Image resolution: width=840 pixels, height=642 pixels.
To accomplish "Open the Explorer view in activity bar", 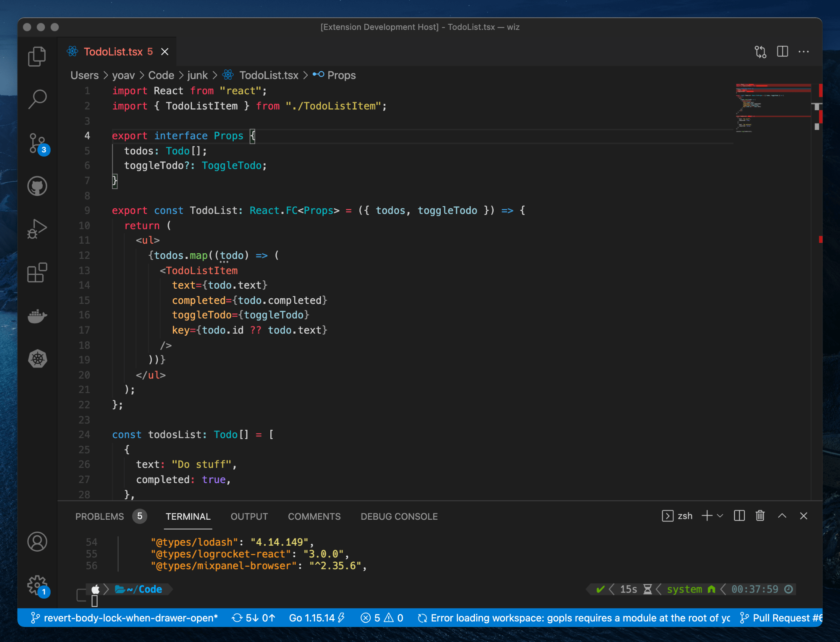I will [37, 56].
